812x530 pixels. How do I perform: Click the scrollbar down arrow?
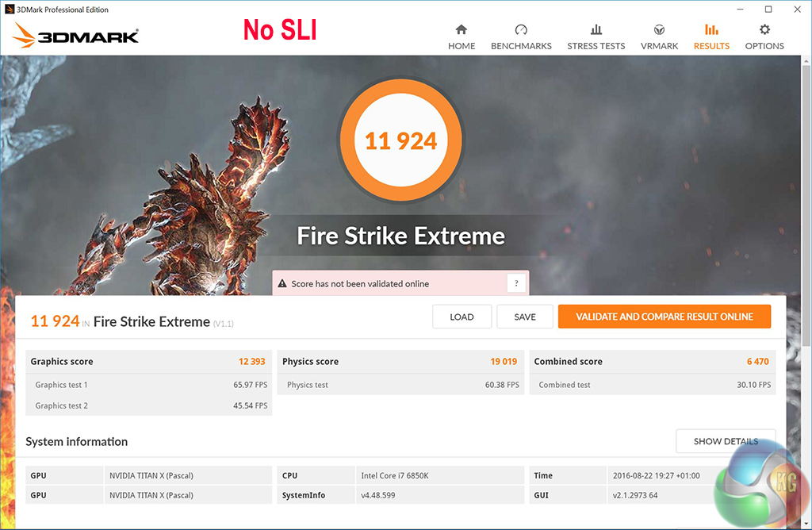click(x=806, y=524)
